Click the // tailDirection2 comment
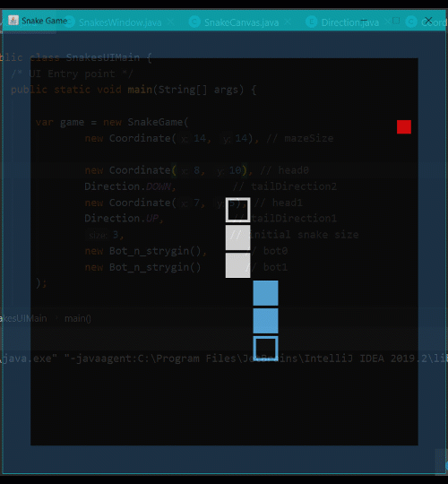This screenshot has width=448, height=484. (285, 186)
